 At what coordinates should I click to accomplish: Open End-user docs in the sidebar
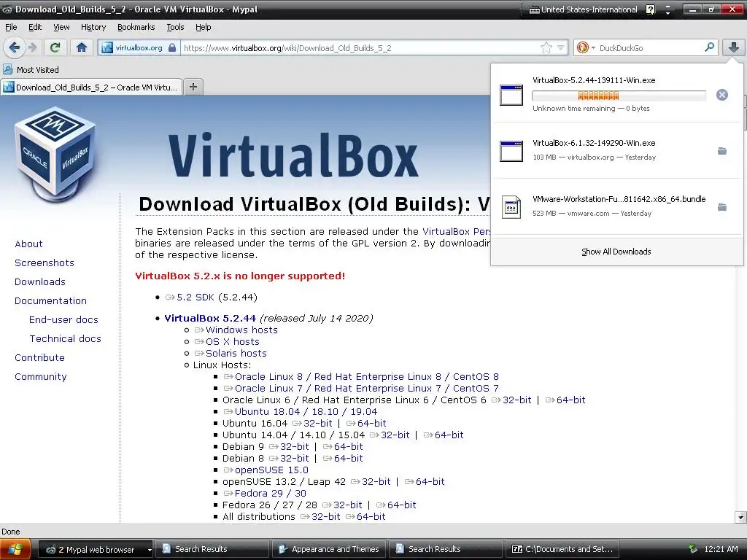point(63,319)
